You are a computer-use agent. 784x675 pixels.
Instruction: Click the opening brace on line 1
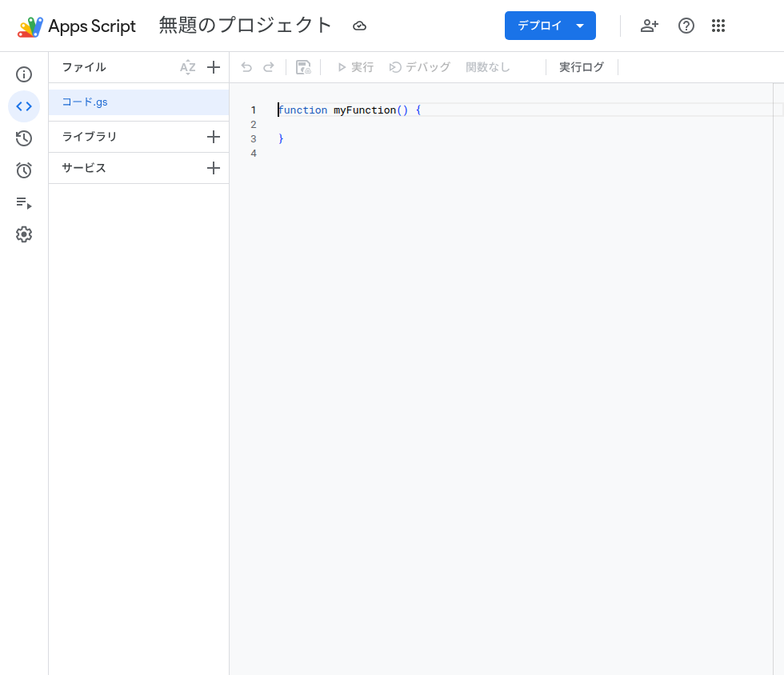418,110
